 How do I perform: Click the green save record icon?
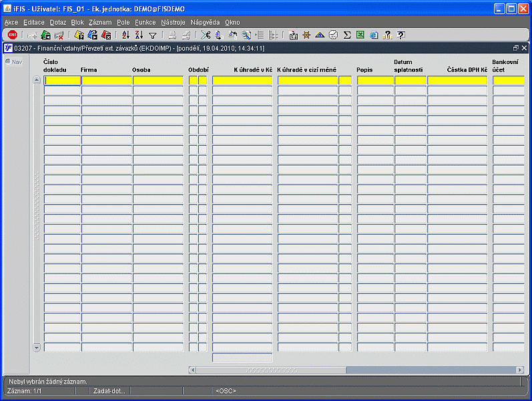(x=45, y=35)
